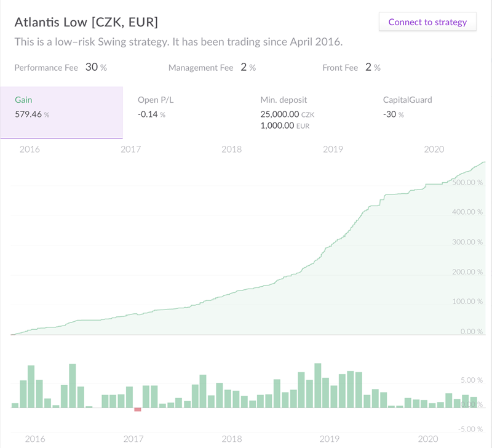This screenshot has width=492, height=448.
Task: Click 2020 on the bottom bar chart axis
Action: tap(427, 439)
